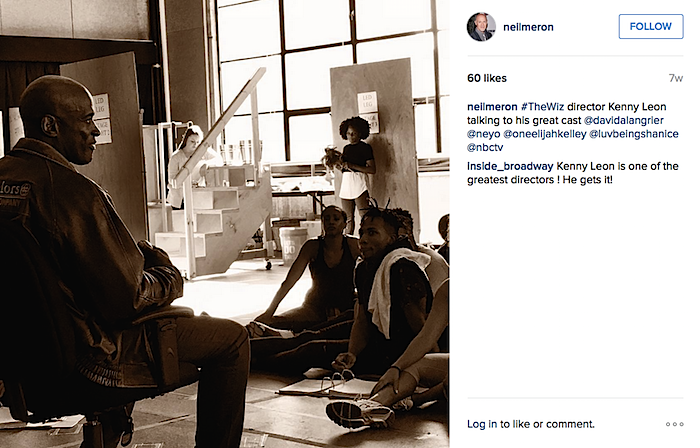Click the Log in link
Viewport: 700px width, 448px height.
coord(482,424)
